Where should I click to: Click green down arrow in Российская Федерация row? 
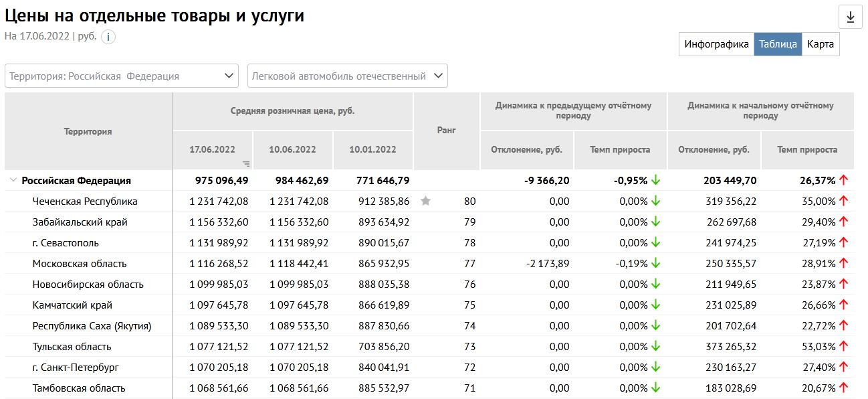click(x=656, y=180)
